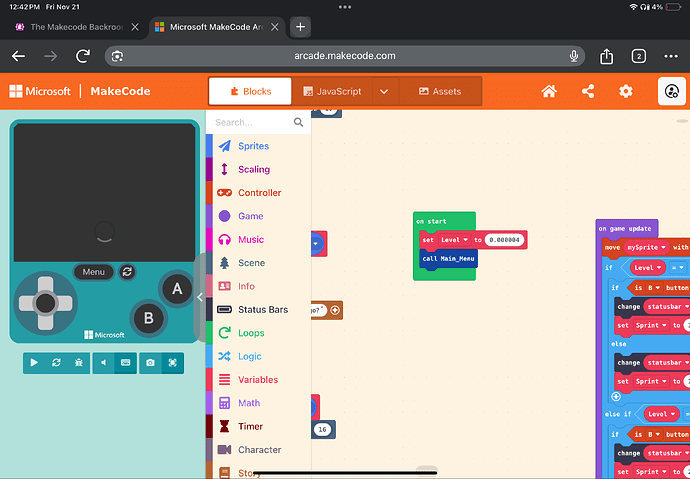Switch to the JavaScript editor tab
Screen dimensions: 690x479
point(332,91)
